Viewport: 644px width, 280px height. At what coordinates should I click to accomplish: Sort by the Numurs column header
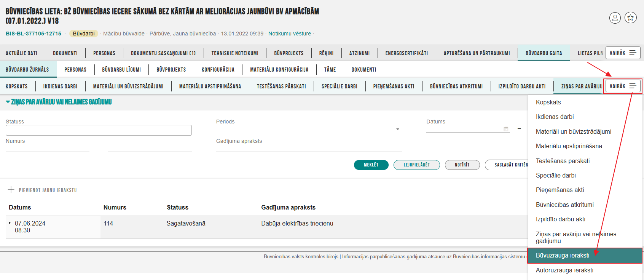click(x=115, y=207)
